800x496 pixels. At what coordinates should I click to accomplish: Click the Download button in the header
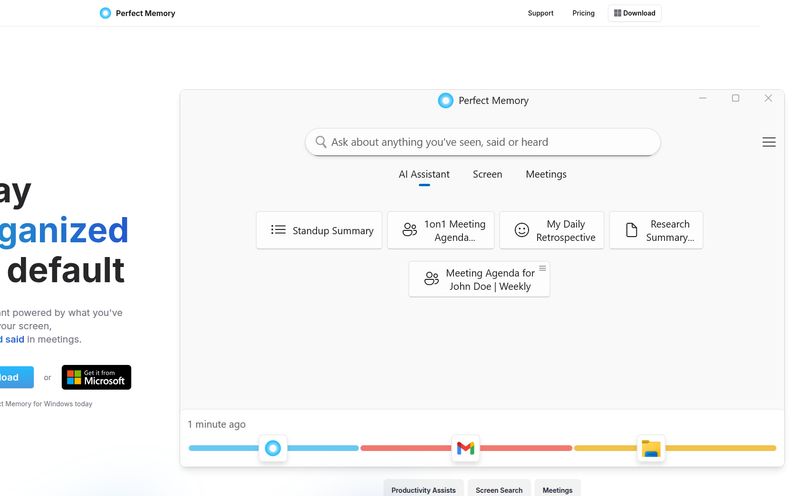coord(634,13)
